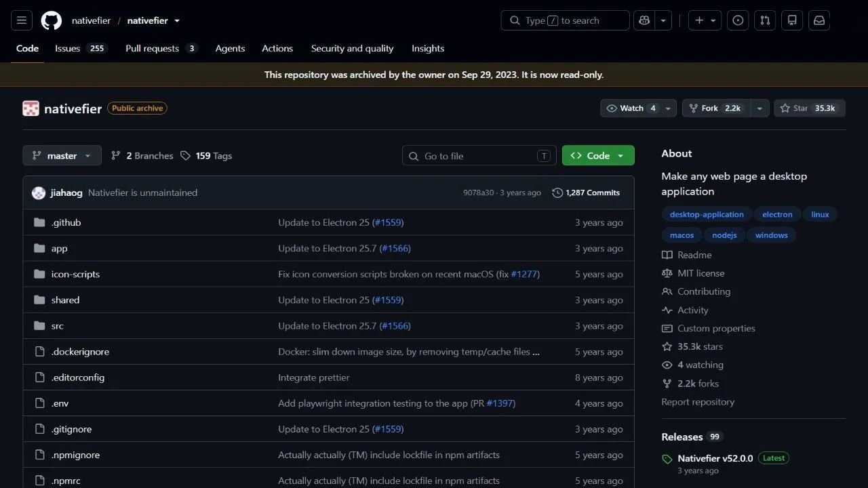Screen dimensions: 868x488
Task: Open the Releases 99 heading link
Action: click(x=692, y=437)
